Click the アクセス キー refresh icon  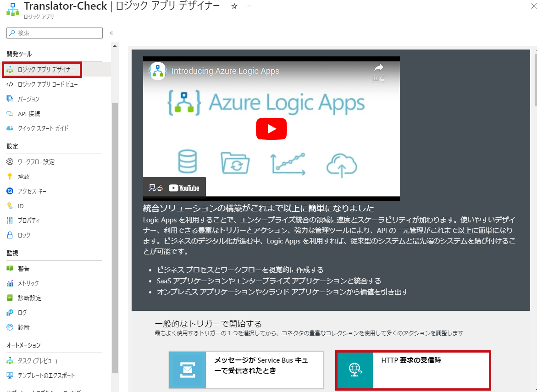(10, 191)
